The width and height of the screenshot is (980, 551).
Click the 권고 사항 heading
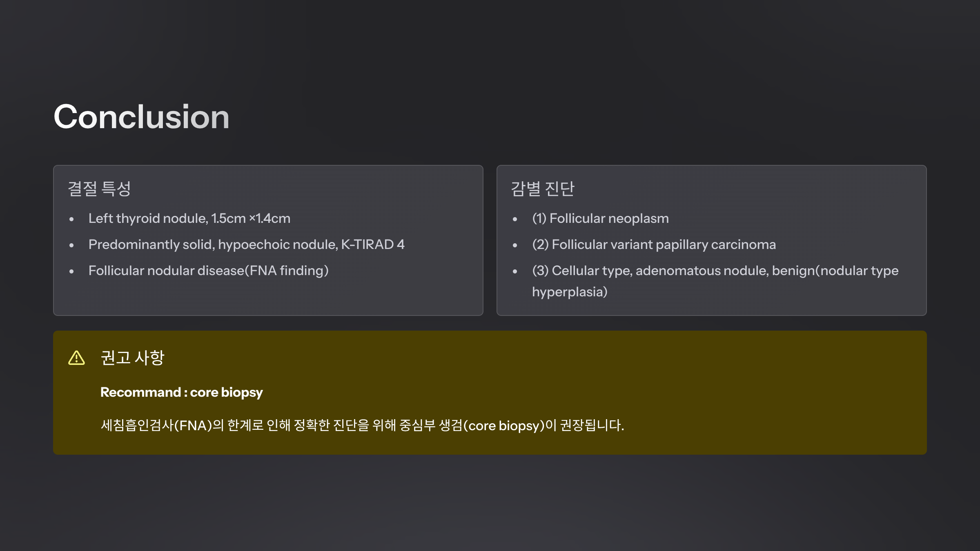pos(132,358)
